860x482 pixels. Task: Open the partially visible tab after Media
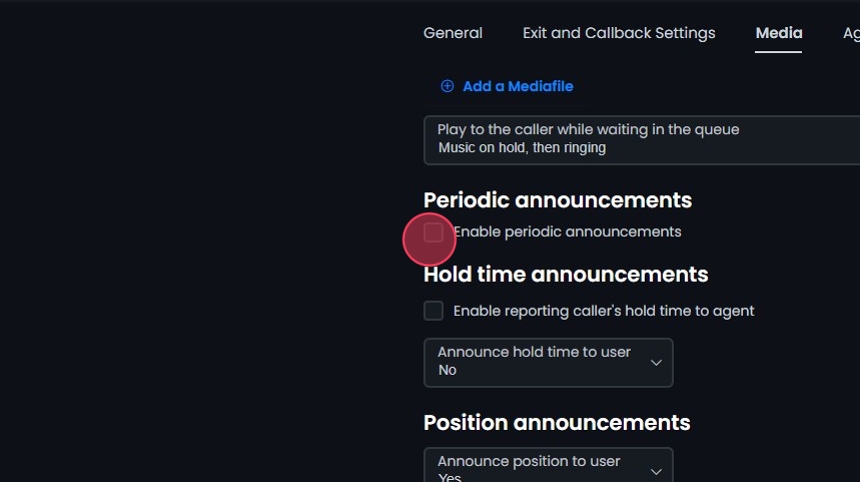[851, 33]
